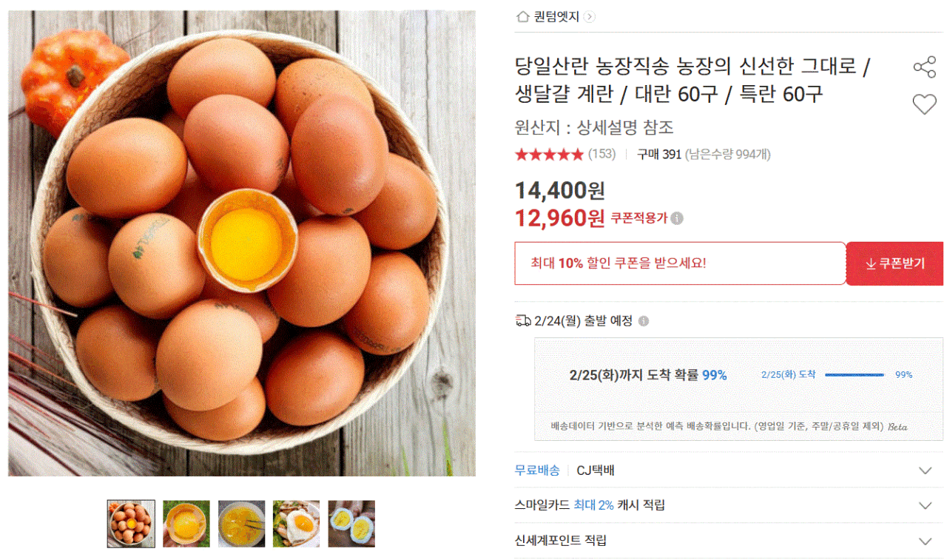Click the arrival probability progress bar

pyautogui.click(x=854, y=375)
